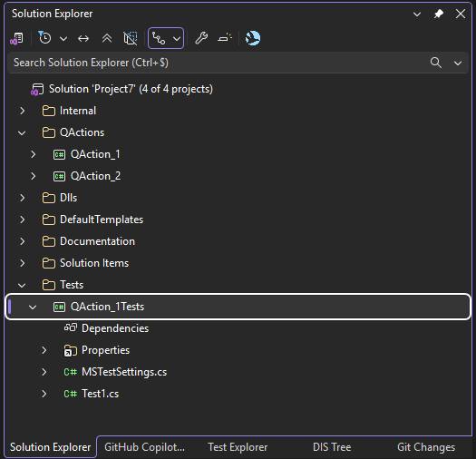This screenshot has height=459, width=476.
Task: Expand the Solution Items folder
Action: [22, 263]
